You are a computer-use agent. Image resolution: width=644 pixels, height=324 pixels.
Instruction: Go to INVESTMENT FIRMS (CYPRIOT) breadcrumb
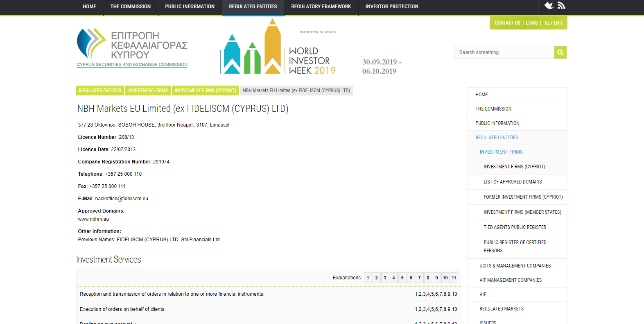click(x=205, y=91)
